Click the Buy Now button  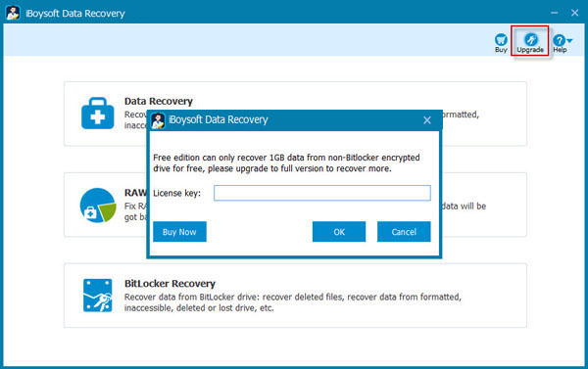click(x=179, y=232)
